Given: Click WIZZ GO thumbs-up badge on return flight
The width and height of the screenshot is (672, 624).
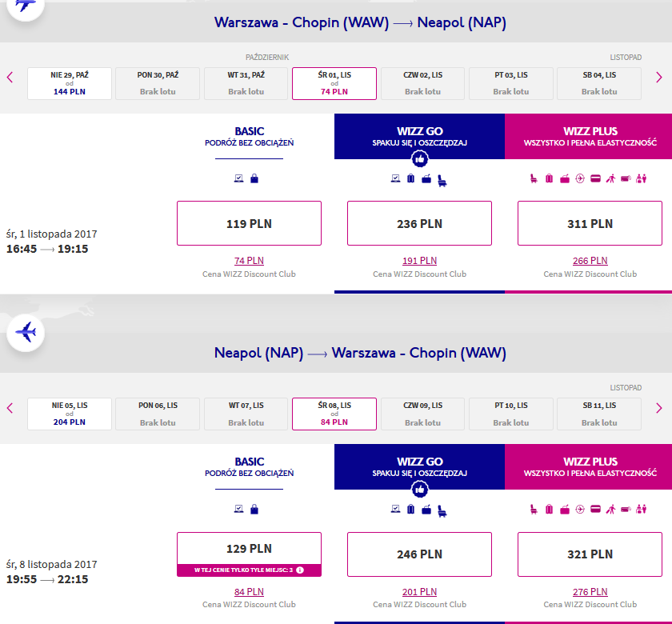Looking at the screenshot, I should (419, 490).
